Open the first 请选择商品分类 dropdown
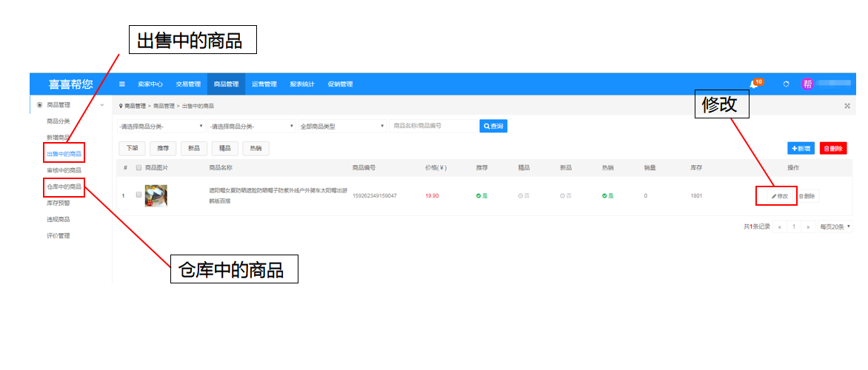This screenshot has height=370, width=868. (x=161, y=127)
